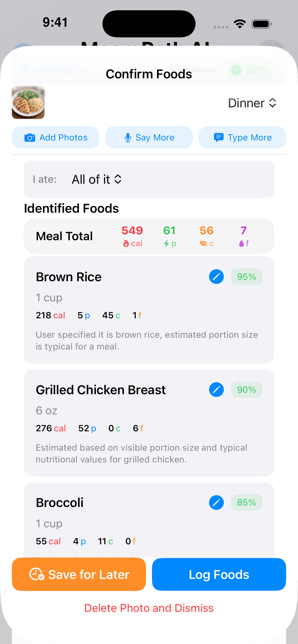Tap the chat bubble icon on Type More
This screenshot has width=298, height=644.
coord(218,137)
